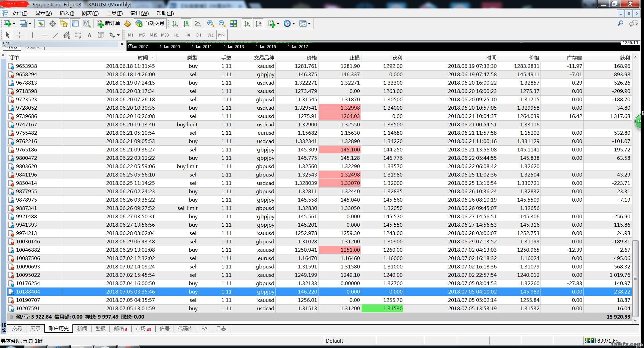Select the horizontal line drawing tool

(44, 35)
